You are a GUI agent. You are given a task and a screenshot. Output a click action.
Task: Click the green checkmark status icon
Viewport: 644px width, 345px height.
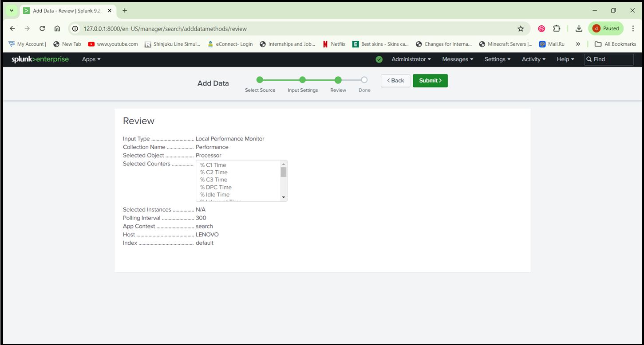(379, 59)
